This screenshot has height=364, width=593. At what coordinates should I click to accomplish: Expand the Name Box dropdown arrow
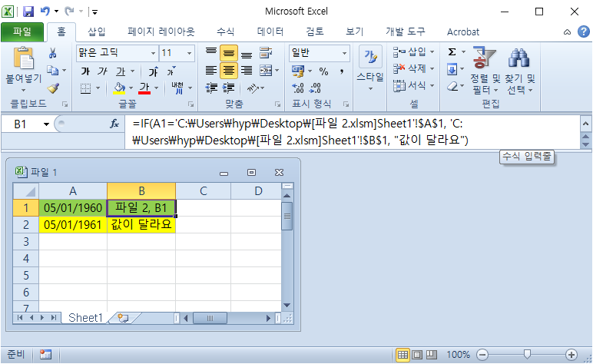click(46, 124)
